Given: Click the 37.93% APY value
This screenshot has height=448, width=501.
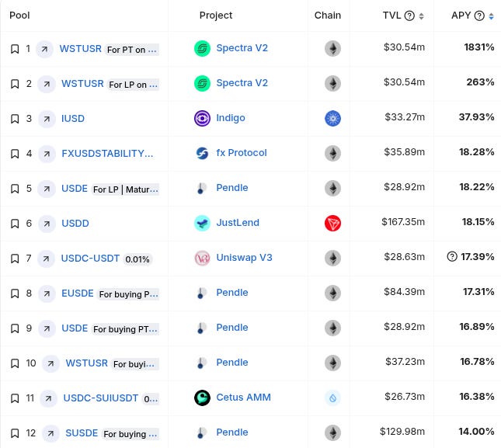Looking at the screenshot, I should (x=476, y=117).
